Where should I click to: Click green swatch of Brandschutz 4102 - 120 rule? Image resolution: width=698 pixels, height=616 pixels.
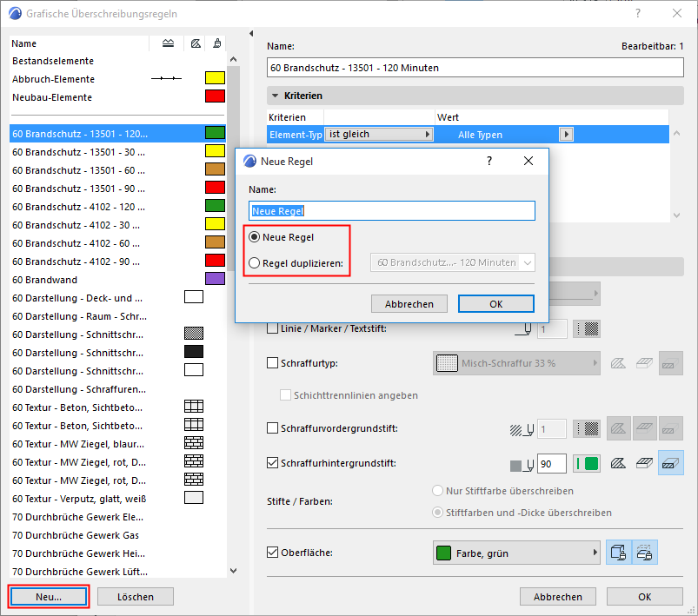pyautogui.click(x=215, y=206)
